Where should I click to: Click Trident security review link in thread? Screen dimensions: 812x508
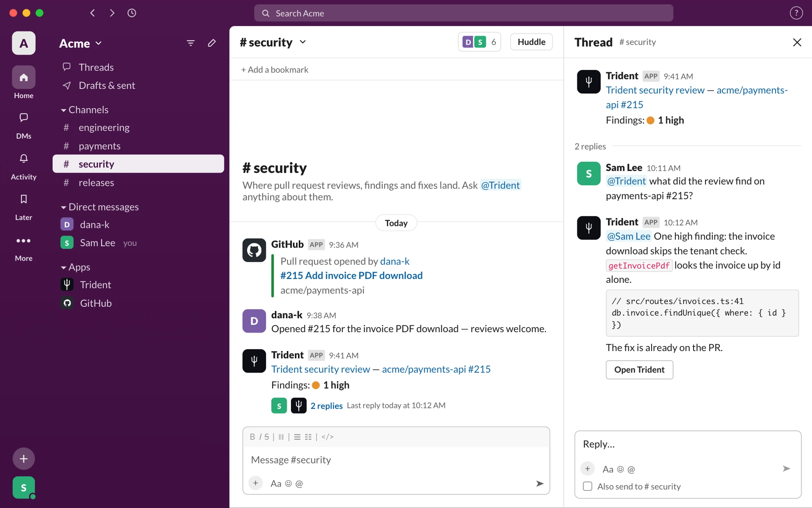655,90
